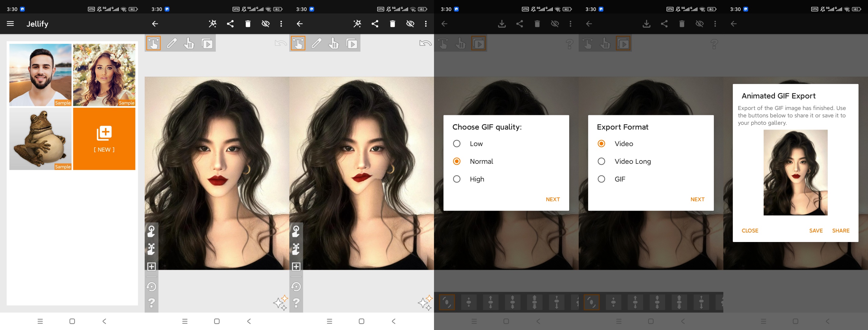Tap CLOSE in Animated GIF Export dialog

tap(750, 231)
